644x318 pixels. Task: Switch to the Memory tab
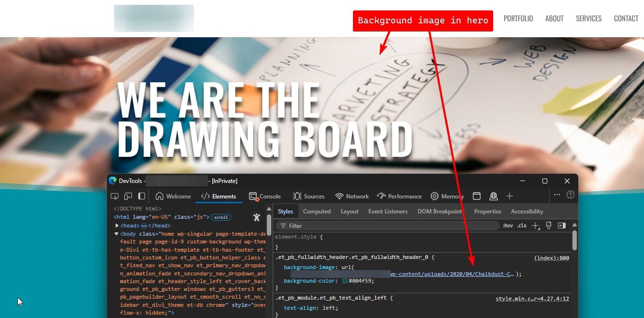point(447,196)
